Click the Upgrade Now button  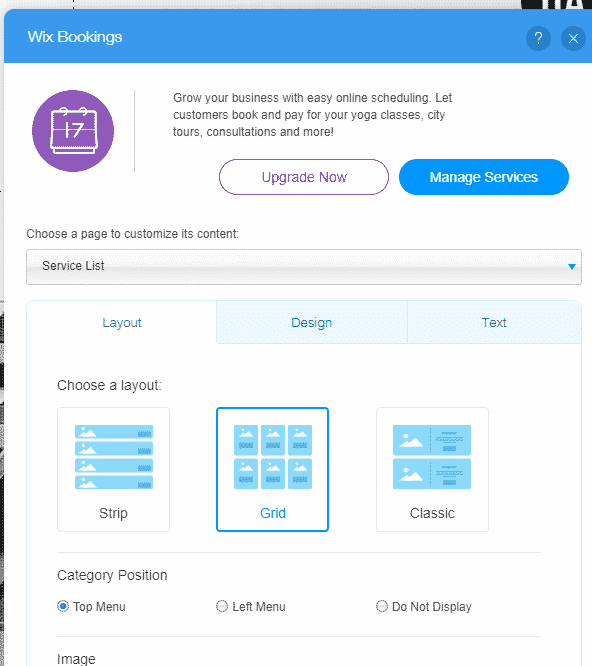304,177
